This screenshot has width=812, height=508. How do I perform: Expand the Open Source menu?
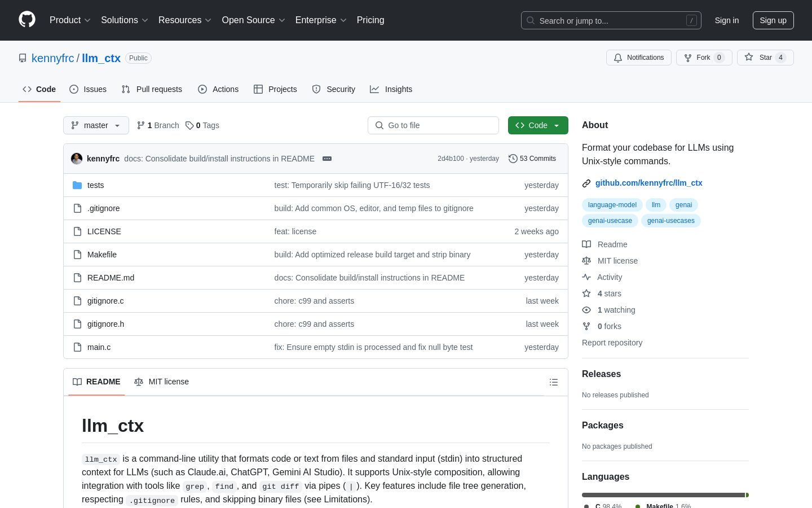click(x=254, y=20)
